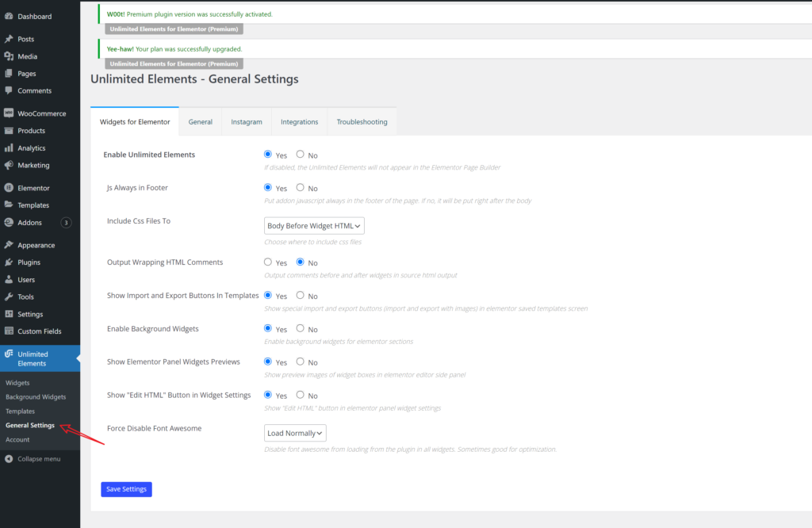Switch to the General tab

point(201,121)
